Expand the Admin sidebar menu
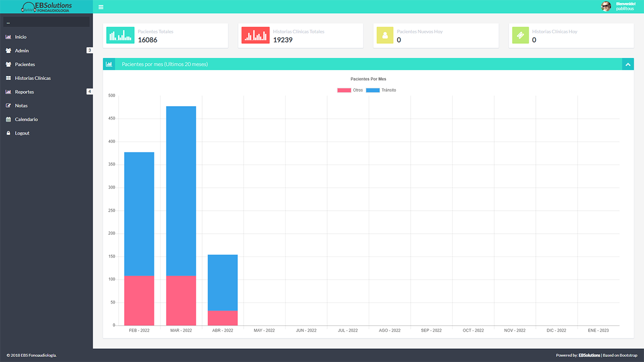 pos(22,51)
